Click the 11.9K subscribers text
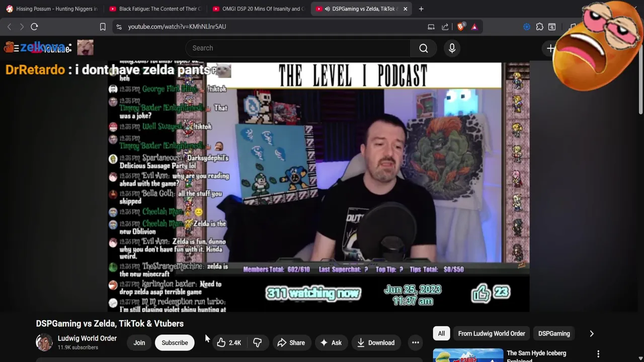Screen dimensions: 644x362 [78, 347]
